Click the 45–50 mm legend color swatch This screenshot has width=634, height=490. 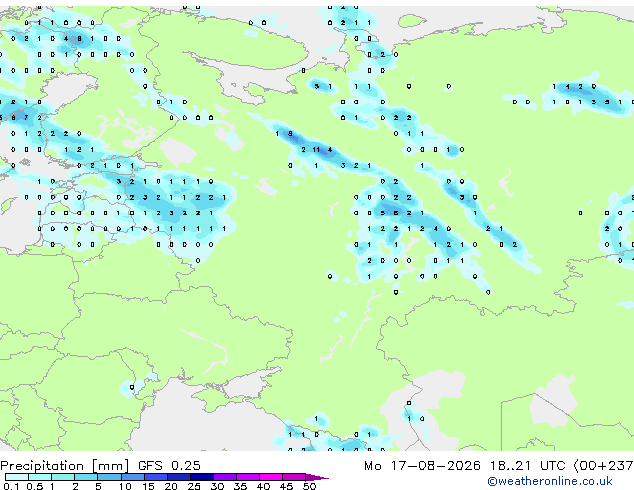coord(294,477)
